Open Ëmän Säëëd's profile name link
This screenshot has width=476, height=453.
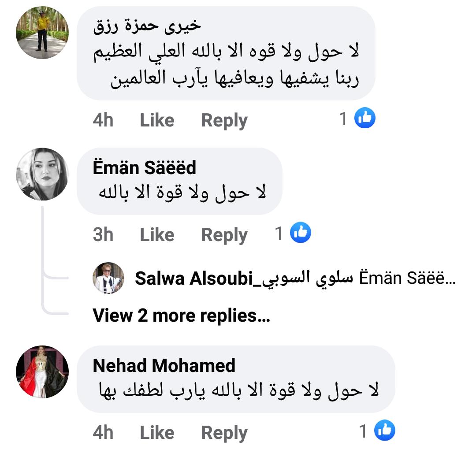(145, 168)
